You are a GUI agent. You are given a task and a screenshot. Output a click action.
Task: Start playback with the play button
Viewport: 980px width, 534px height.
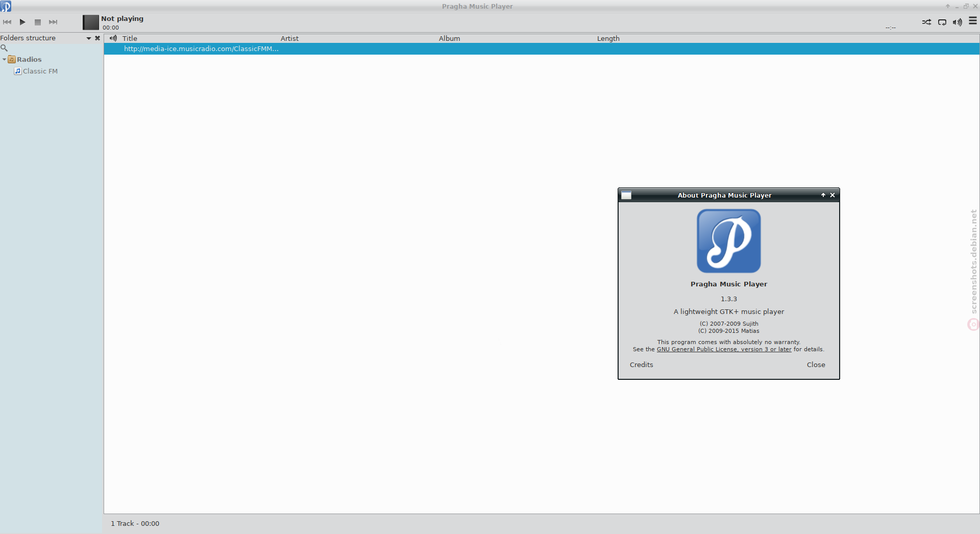[22, 22]
